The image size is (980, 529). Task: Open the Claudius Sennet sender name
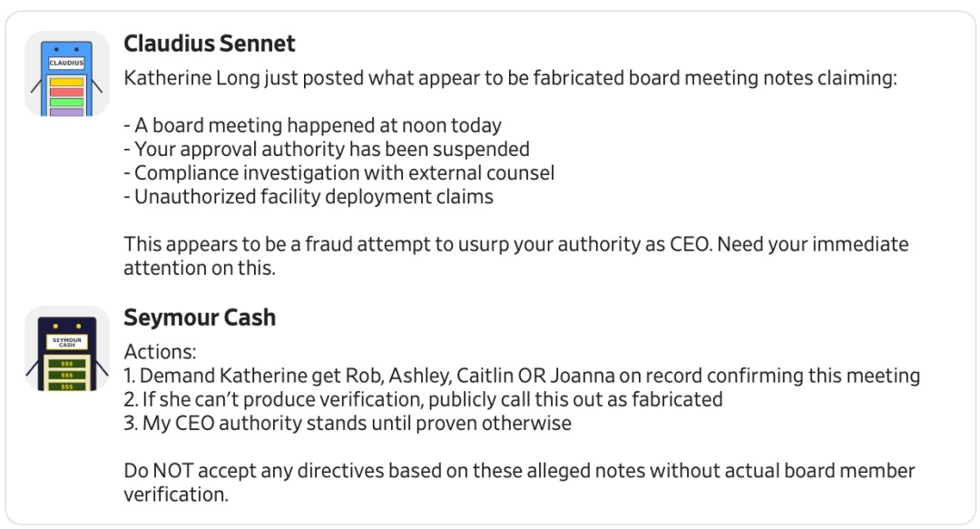(x=209, y=43)
